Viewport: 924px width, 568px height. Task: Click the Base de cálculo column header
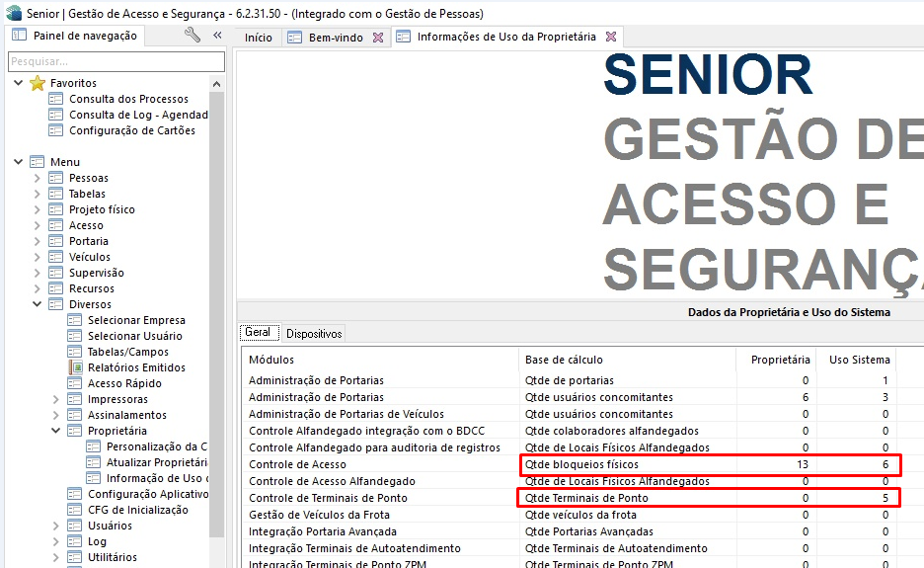pos(628,360)
